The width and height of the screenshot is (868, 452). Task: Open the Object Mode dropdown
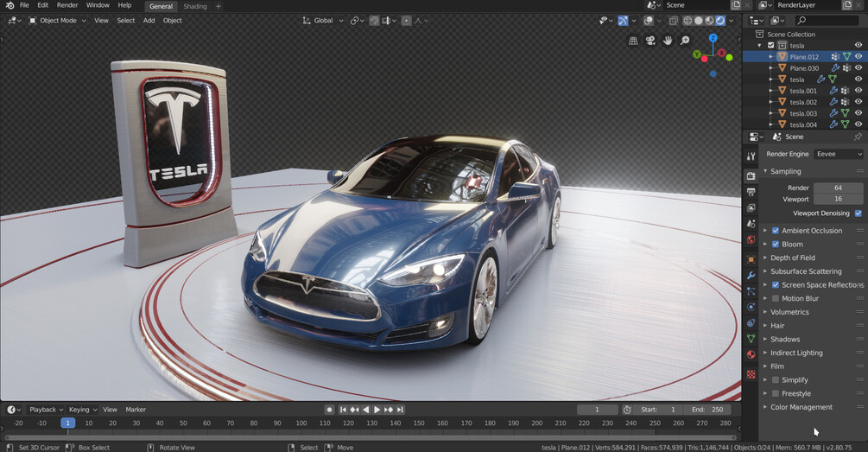[58, 21]
